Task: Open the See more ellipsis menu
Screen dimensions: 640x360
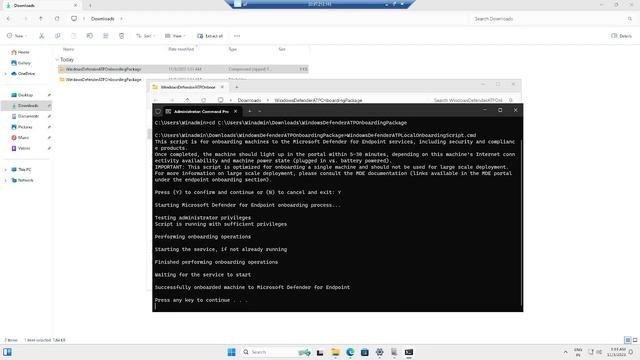Action: [237, 36]
